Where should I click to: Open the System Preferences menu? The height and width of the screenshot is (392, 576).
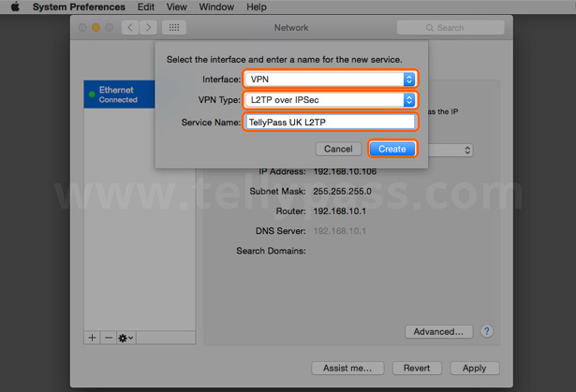[x=79, y=7]
